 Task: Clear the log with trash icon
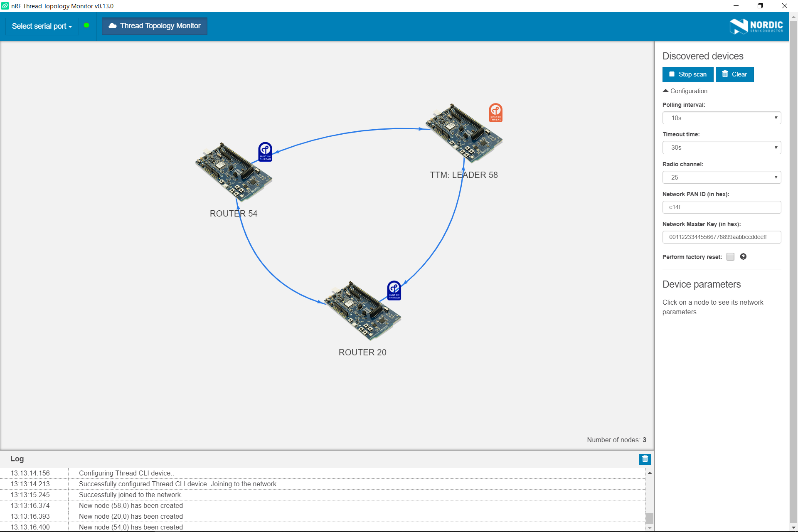pos(645,459)
